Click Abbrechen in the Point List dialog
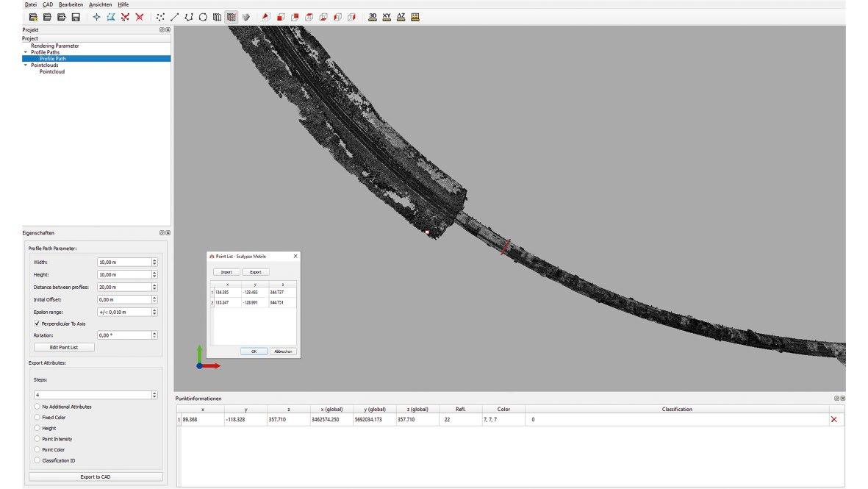Viewport: 868px width, 489px height. point(283,351)
